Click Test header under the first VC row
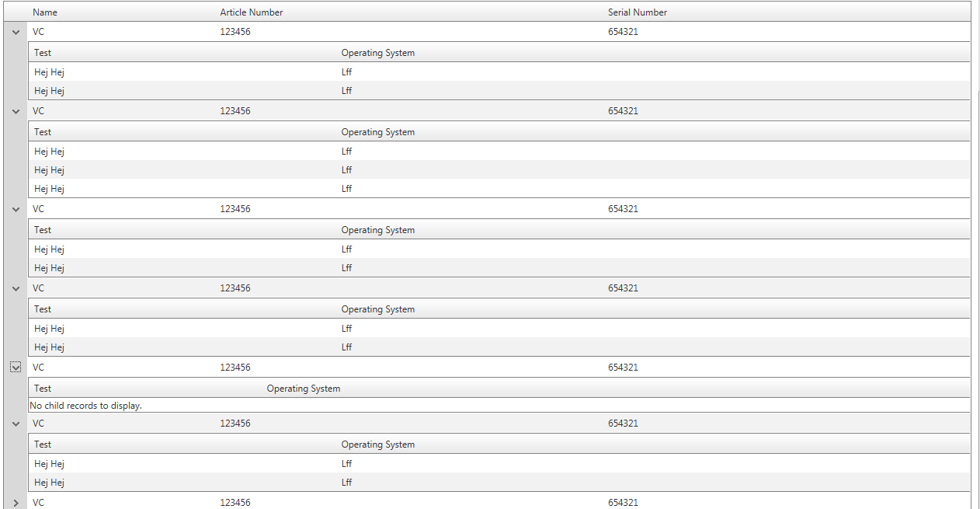This screenshot has height=509, width=980. (x=43, y=53)
